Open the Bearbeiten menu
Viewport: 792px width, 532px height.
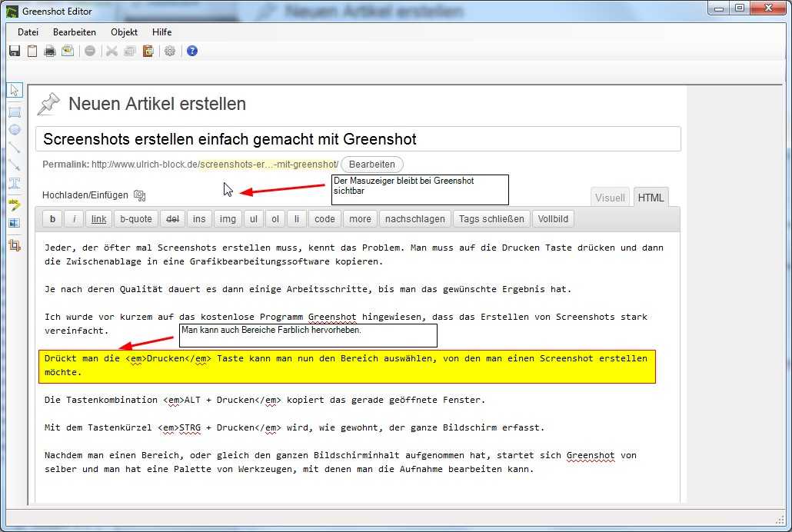(75, 32)
